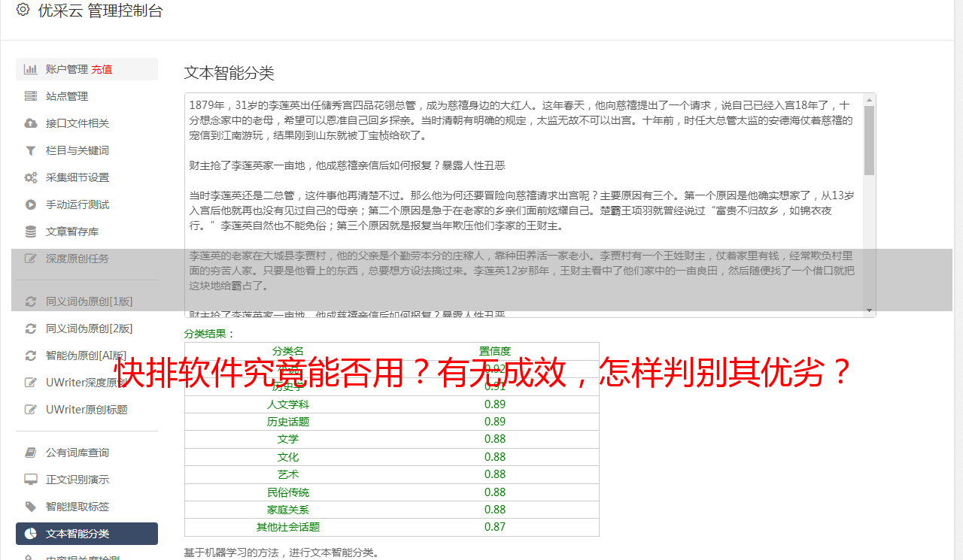Click the 文本智能分类 page heading
The image size is (963, 560).
pyautogui.click(x=229, y=73)
